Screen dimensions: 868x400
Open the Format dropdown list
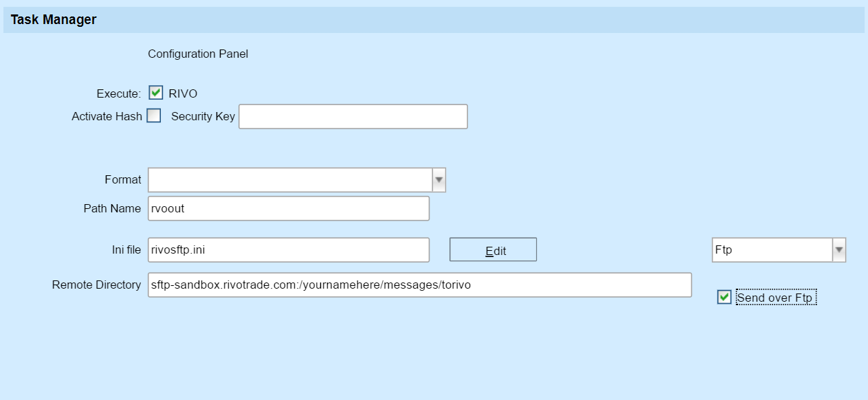(439, 180)
